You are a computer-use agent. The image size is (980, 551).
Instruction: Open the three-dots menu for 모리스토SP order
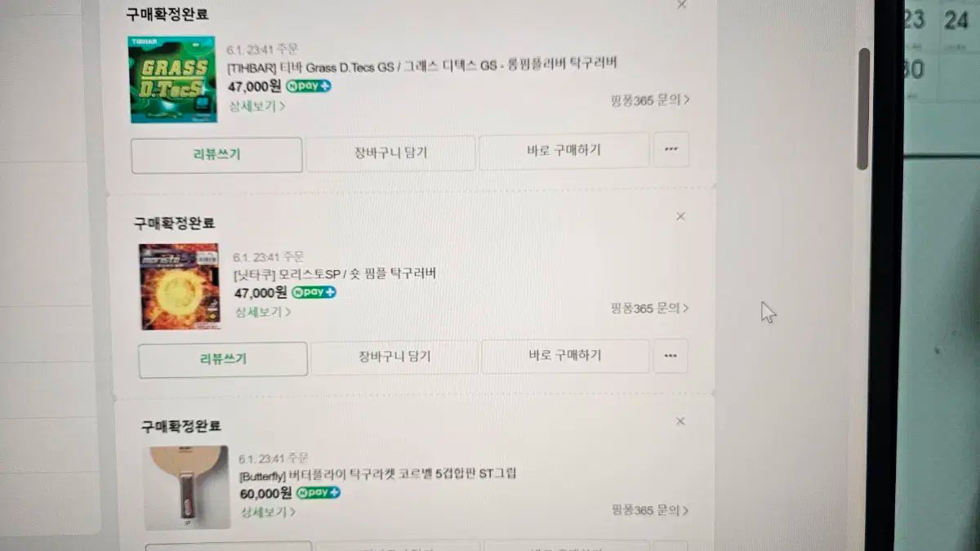[x=670, y=356]
